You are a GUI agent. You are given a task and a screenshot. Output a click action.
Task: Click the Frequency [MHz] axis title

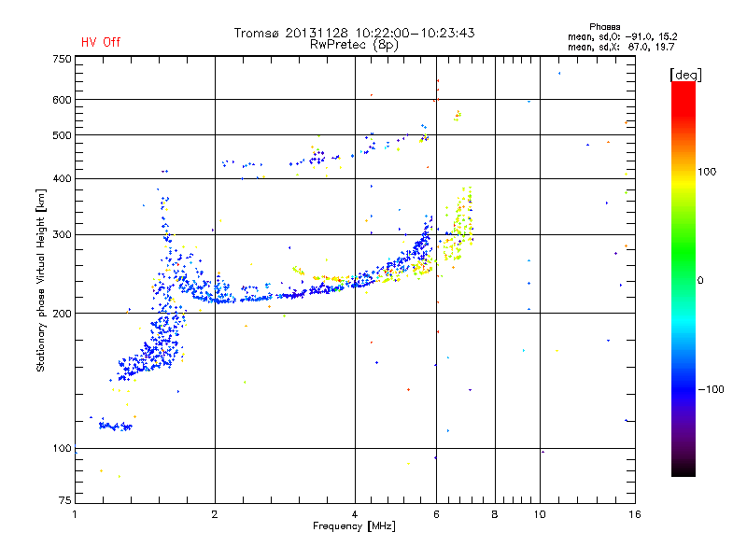[354, 526]
